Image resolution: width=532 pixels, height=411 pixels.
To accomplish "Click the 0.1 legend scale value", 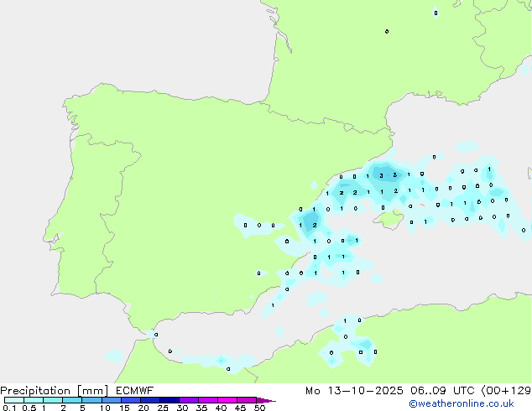I will pyautogui.click(x=8, y=408).
